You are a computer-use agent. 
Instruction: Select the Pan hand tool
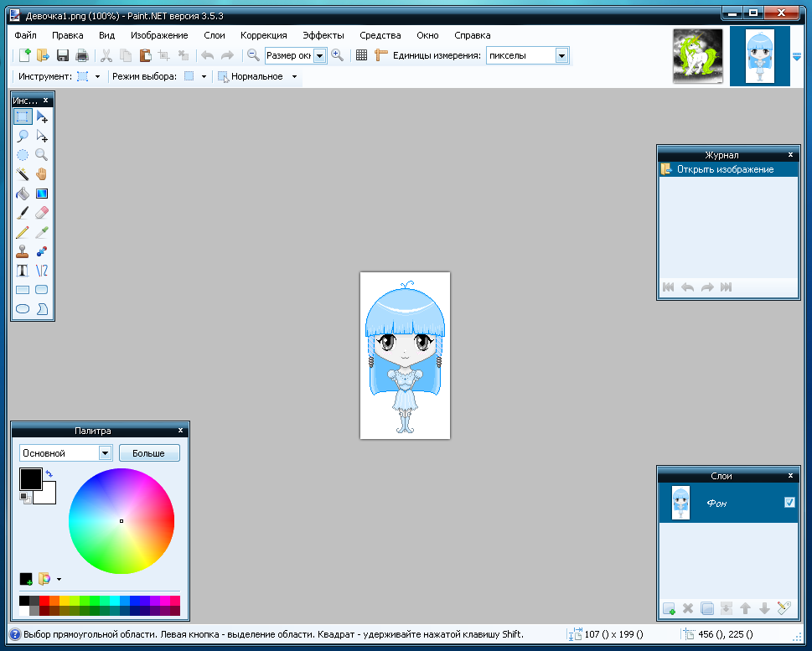click(x=42, y=174)
